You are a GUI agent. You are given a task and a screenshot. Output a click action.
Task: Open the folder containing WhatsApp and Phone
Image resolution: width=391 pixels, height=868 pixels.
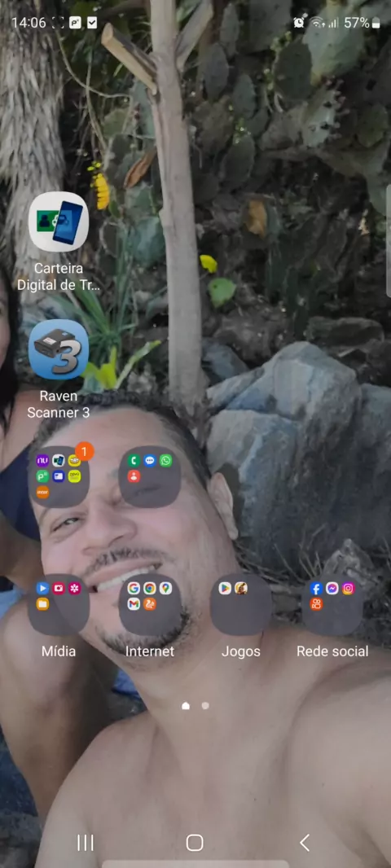tap(150, 476)
